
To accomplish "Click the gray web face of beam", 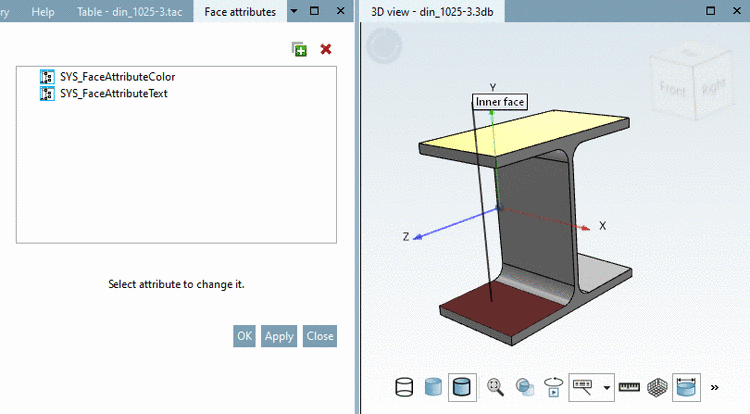I will (536, 220).
